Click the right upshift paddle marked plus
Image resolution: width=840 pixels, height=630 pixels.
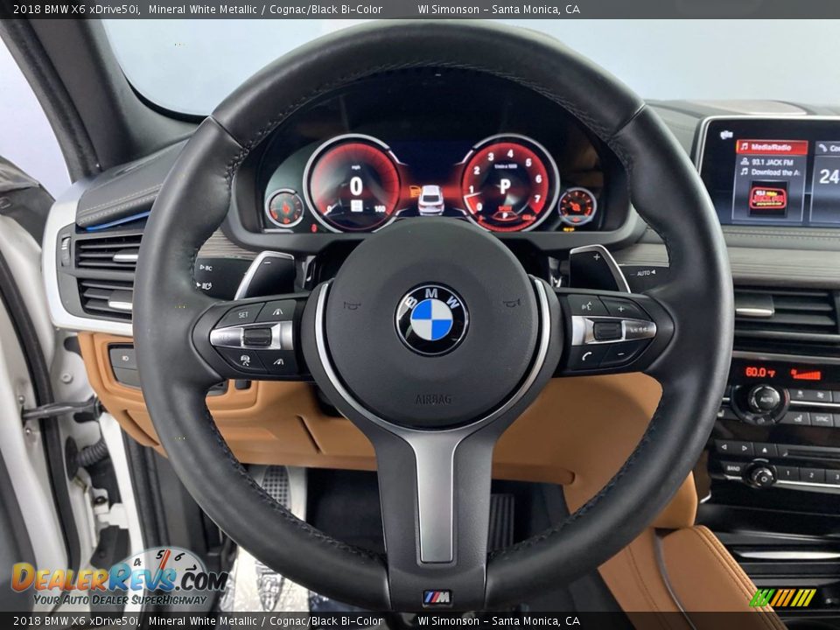[x=598, y=268]
